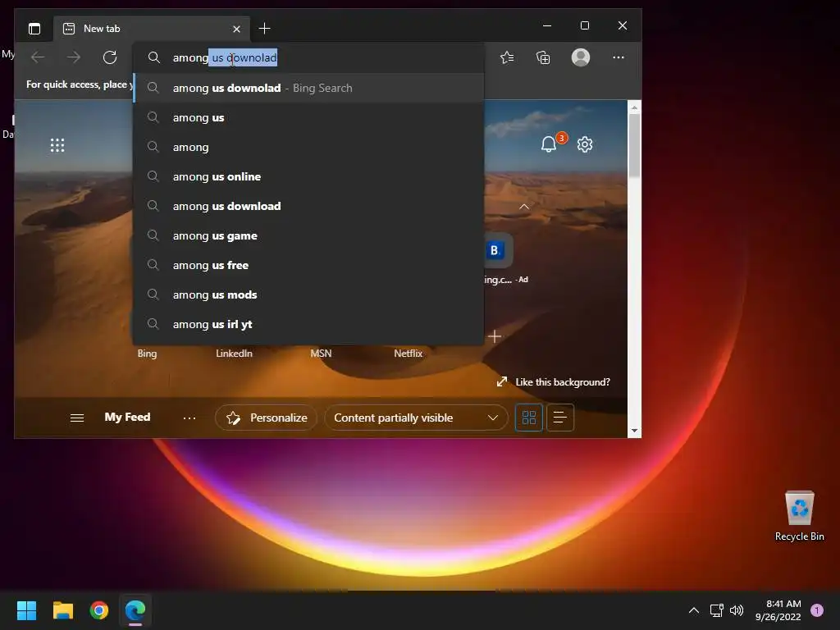This screenshot has height=630, width=840.
Task: Open File Explorer from taskbar
Action: pyautogui.click(x=62, y=610)
